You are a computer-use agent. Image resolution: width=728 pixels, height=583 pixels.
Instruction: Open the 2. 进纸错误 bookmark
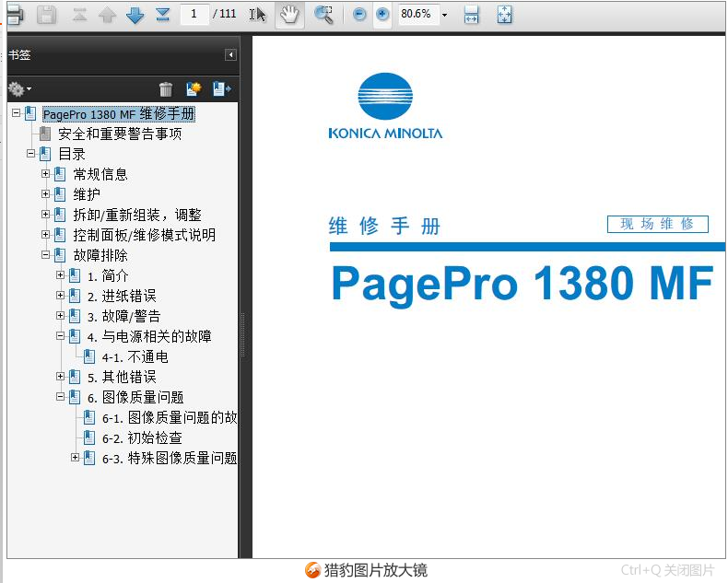pos(122,297)
